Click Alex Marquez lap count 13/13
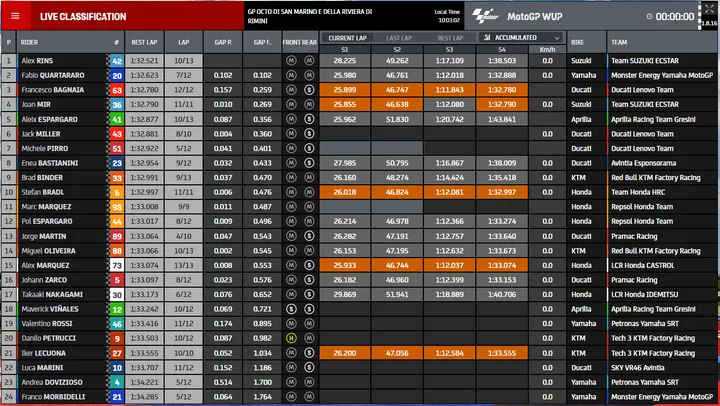The image size is (720, 406). point(184,265)
